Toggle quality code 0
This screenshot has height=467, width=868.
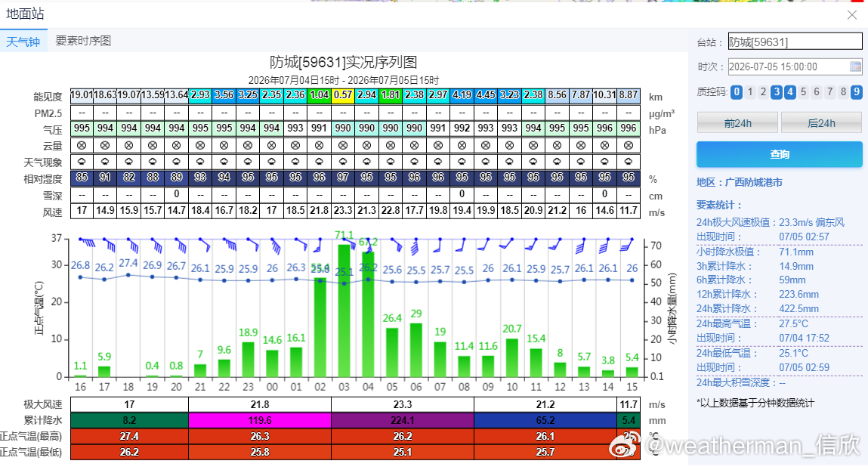tap(737, 92)
